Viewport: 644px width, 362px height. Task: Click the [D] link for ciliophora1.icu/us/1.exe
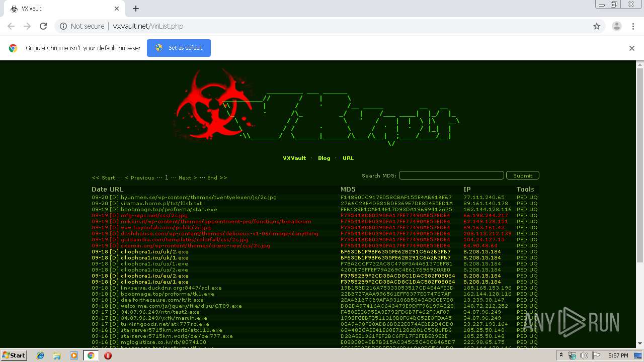tap(114, 264)
